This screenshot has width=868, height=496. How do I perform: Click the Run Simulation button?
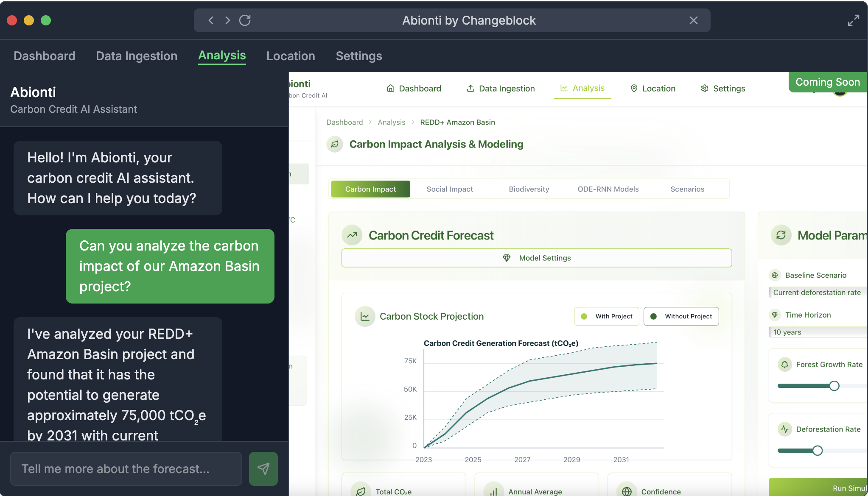818,488
